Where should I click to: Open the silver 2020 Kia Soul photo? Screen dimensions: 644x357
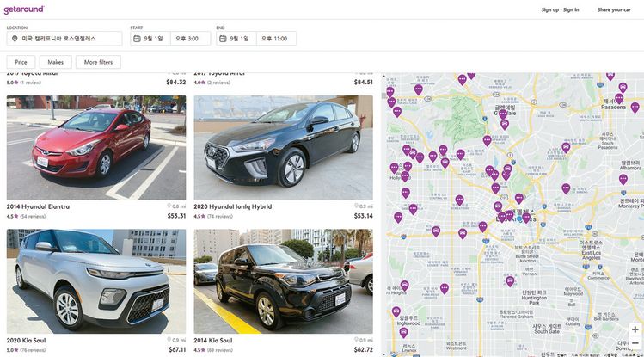click(x=96, y=280)
